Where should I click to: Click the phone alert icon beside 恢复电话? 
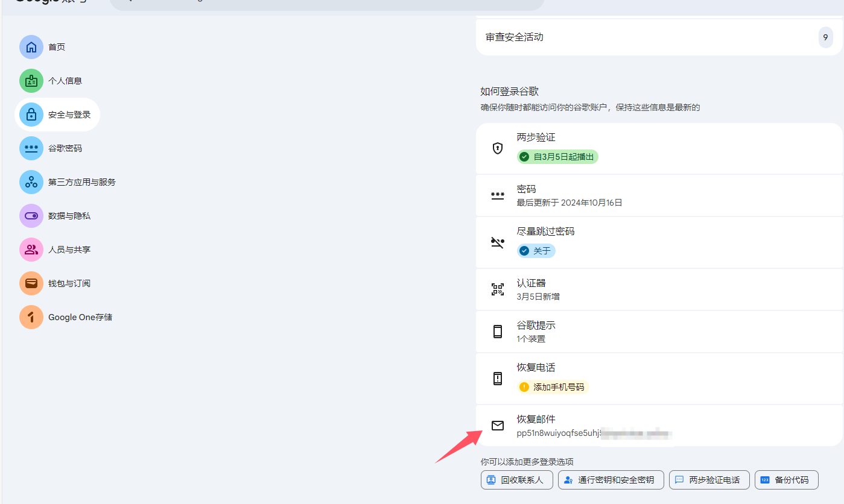[x=498, y=379]
